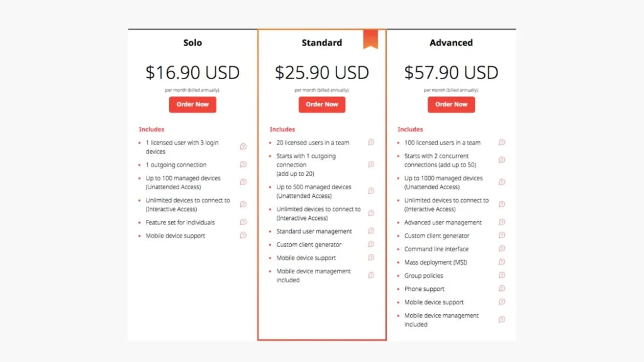Click the Advanced plan price text

451,72
